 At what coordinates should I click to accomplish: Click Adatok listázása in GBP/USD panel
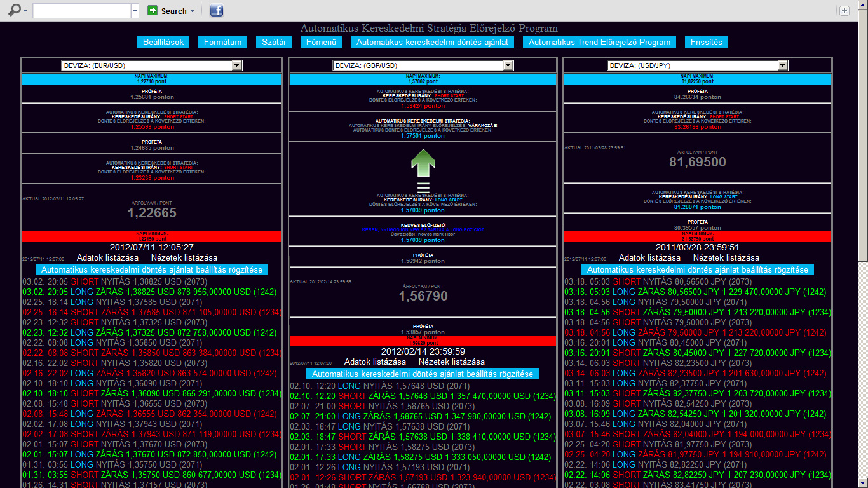click(x=375, y=362)
